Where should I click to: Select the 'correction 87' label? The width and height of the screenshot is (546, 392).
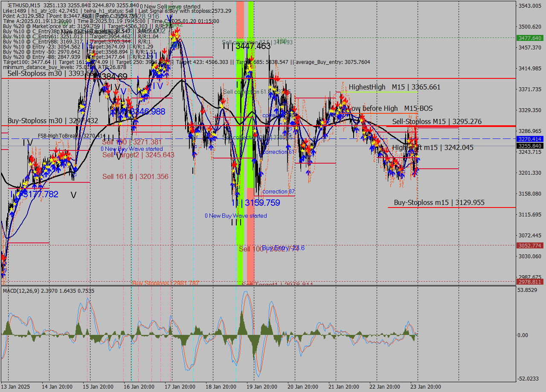279,191
